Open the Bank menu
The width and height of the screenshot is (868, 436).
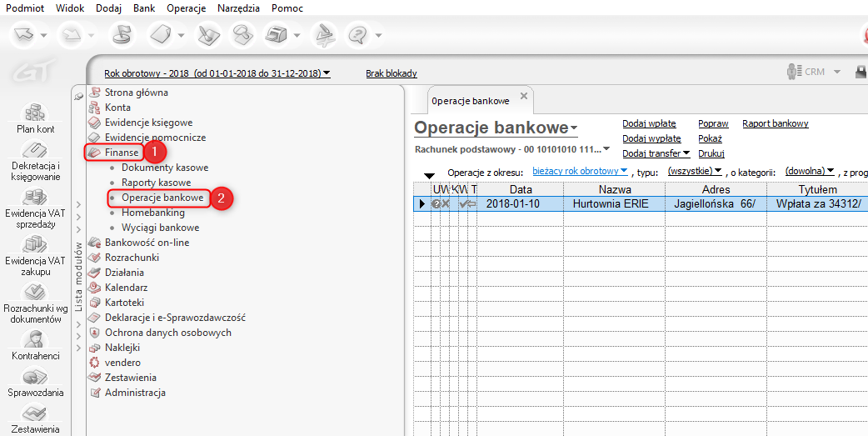point(144,8)
